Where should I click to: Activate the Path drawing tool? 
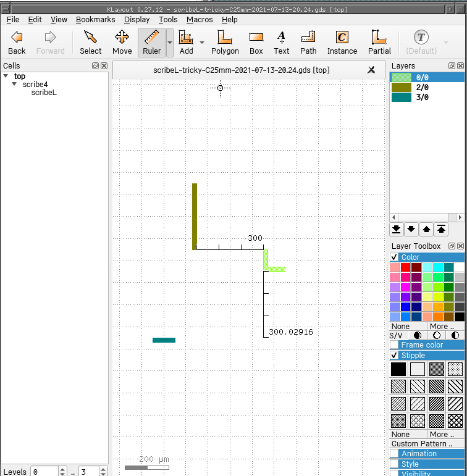pyautogui.click(x=308, y=43)
